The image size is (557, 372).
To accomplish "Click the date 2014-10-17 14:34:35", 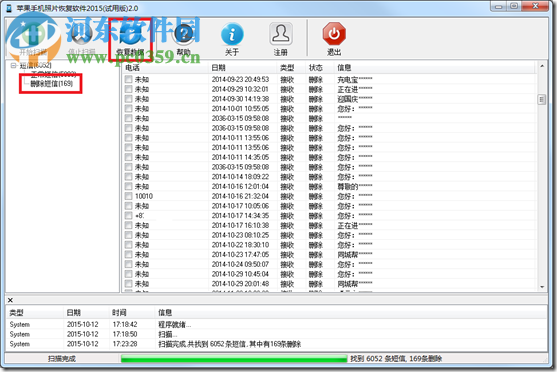I will 240,216.
